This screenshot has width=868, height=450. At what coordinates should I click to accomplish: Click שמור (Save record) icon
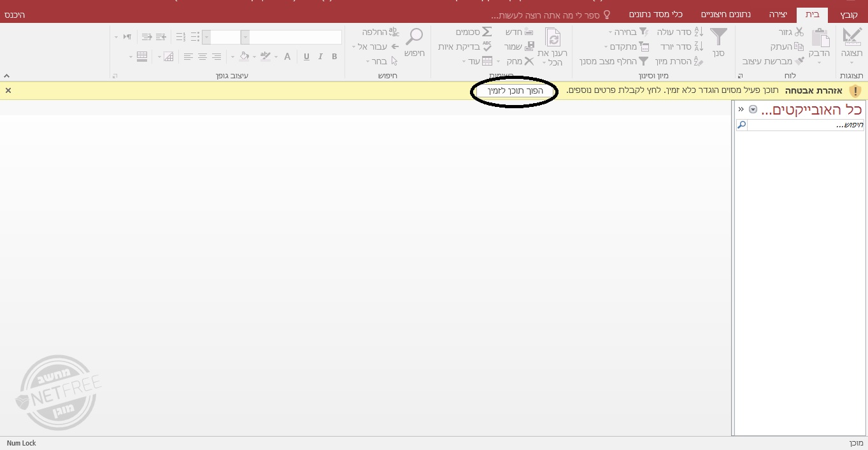tap(529, 46)
